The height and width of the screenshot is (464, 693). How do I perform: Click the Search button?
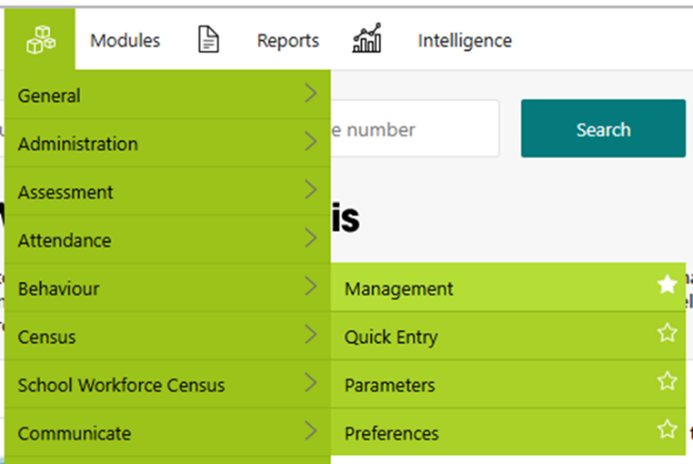(603, 129)
